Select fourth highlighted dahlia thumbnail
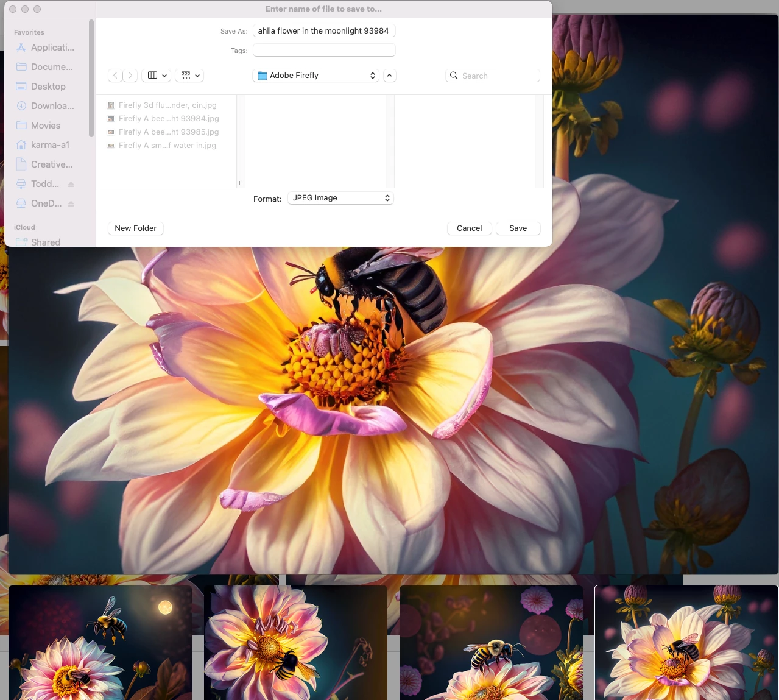Screen dimensions: 779x700 click(686, 643)
